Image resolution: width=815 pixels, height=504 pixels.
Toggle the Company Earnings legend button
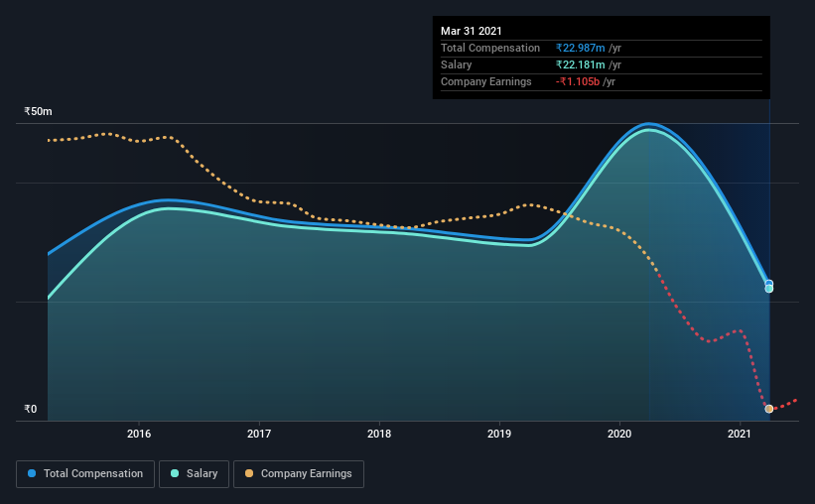pos(299,474)
